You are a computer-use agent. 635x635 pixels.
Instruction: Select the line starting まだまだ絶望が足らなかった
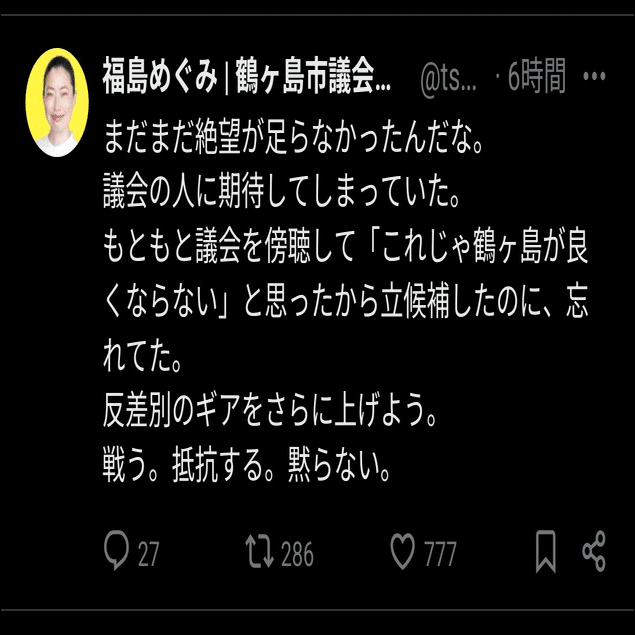coord(293,138)
